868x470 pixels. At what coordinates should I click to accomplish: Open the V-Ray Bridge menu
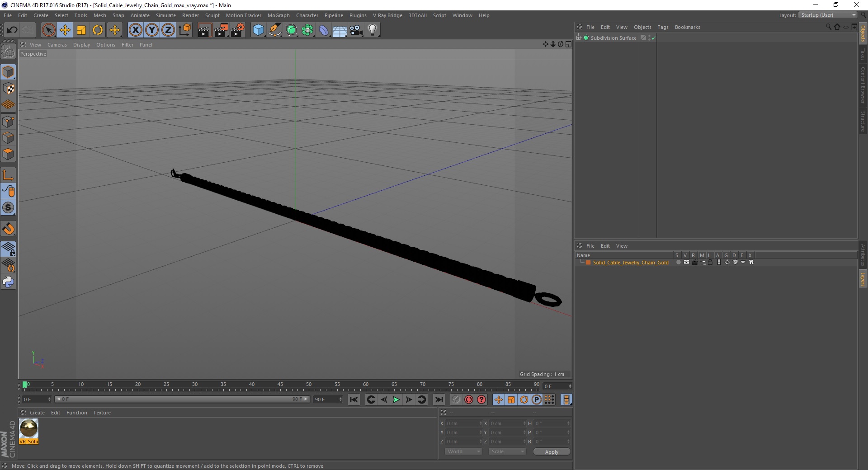tap(387, 15)
